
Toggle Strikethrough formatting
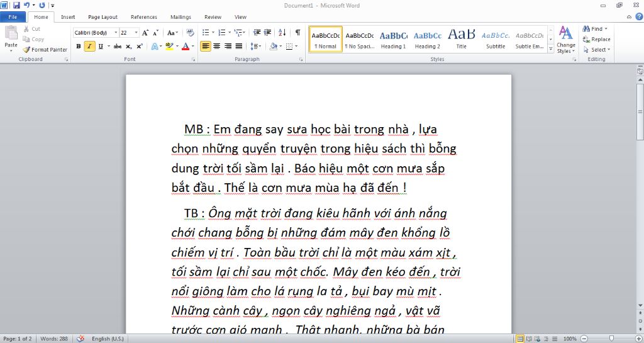click(x=118, y=46)
